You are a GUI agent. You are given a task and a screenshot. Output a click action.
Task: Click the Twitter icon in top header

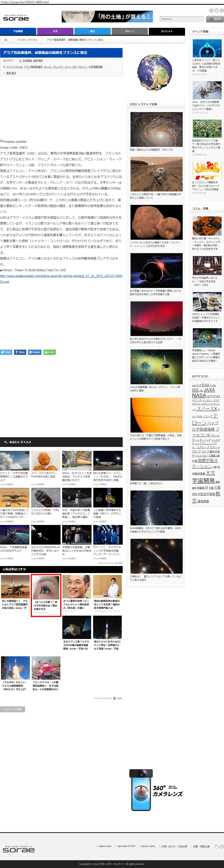pyautogui.click(x=217, y=11)
